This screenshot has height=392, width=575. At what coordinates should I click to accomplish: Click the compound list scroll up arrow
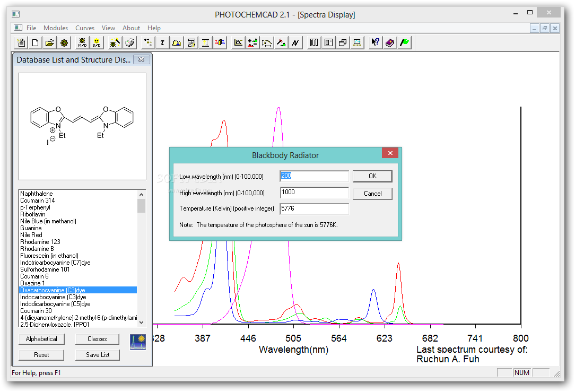(142, 194)
